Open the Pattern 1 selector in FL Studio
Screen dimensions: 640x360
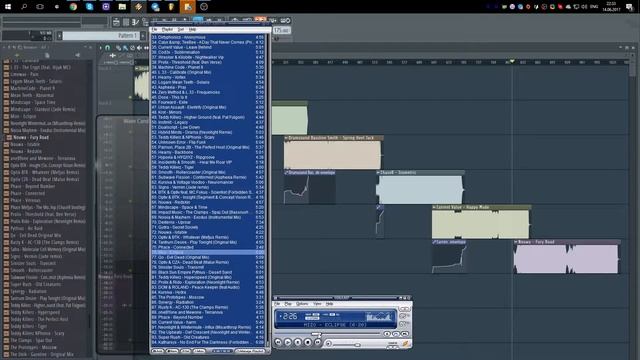[x=101, y=36]
